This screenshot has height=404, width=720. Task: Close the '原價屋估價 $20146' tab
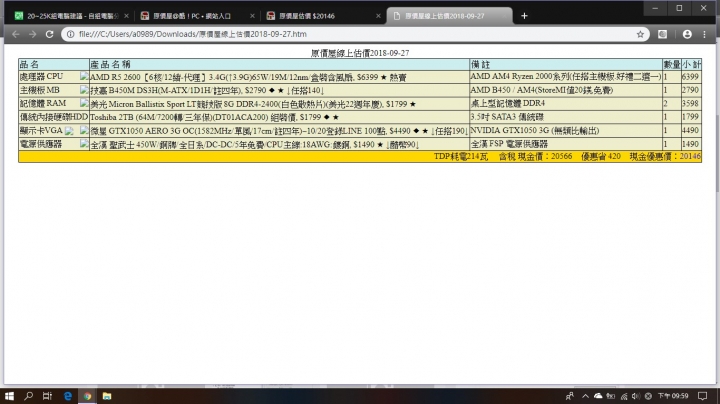[x=378, y=16]
